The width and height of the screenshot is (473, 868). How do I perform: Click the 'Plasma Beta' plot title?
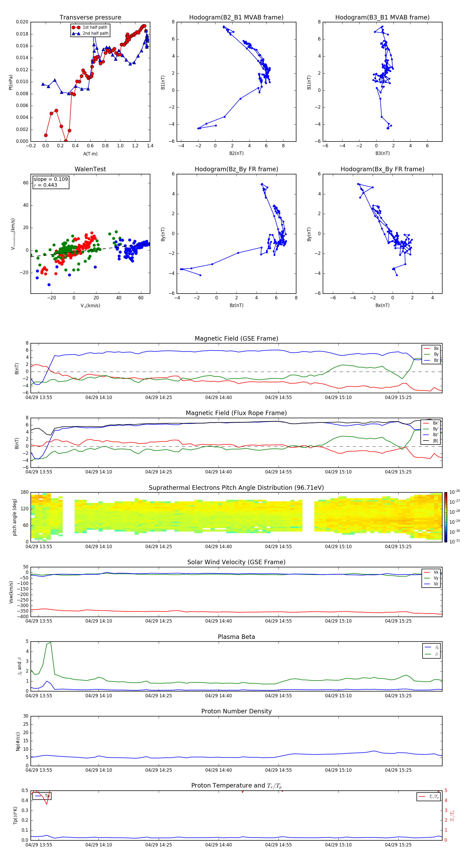(236, 637)
